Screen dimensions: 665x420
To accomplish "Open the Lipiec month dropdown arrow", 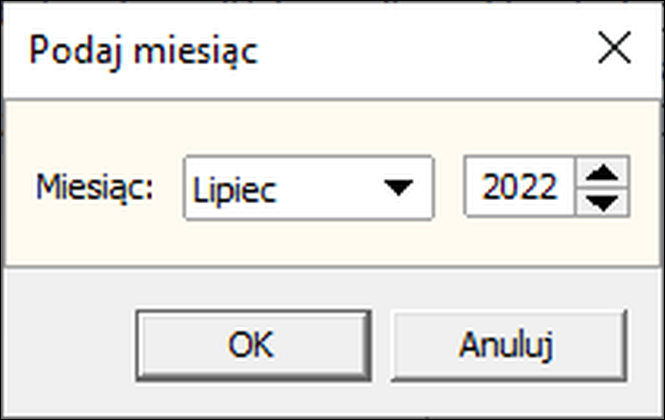I will point(398,188).
